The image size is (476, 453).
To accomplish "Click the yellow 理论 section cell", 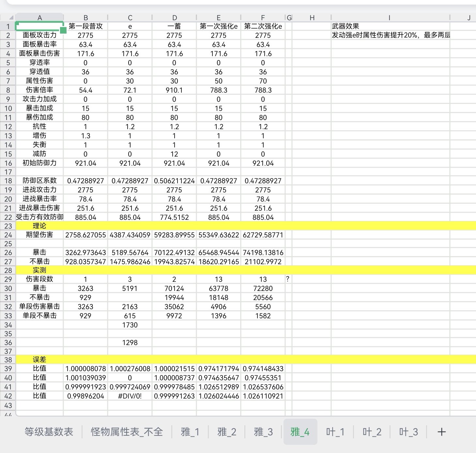I will (39, 226).
